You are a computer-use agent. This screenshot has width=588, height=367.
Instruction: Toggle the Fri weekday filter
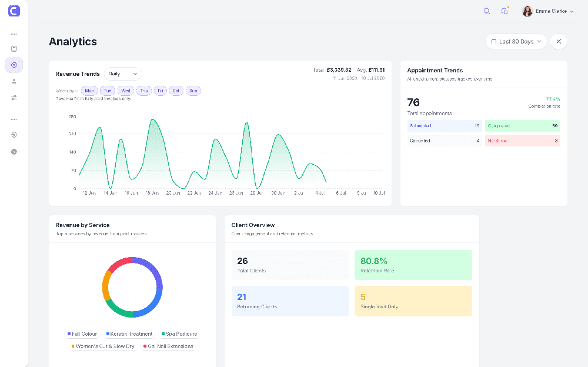[160, 91]
